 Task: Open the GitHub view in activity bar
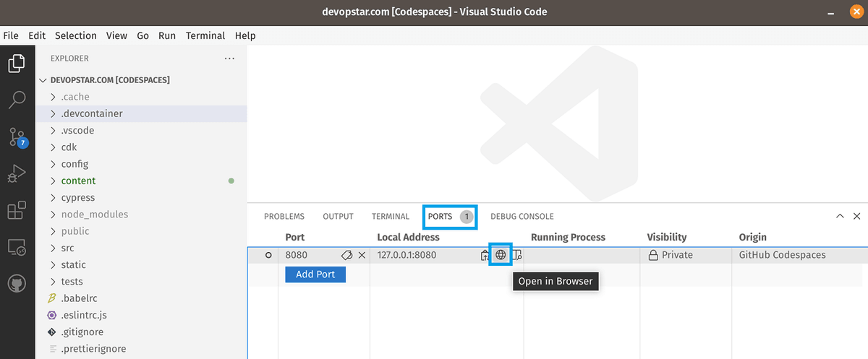pos(17,283)
